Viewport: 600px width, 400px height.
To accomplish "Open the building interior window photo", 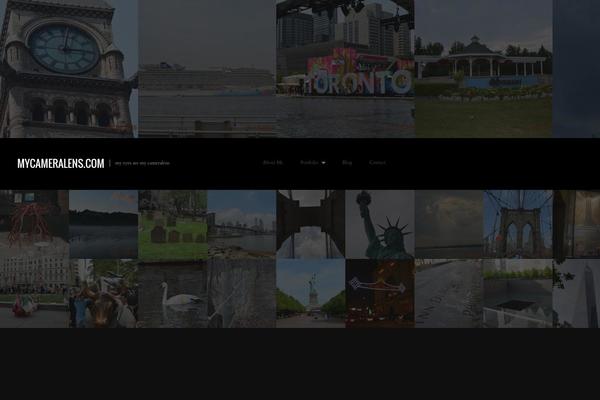I will click(576, 224).
